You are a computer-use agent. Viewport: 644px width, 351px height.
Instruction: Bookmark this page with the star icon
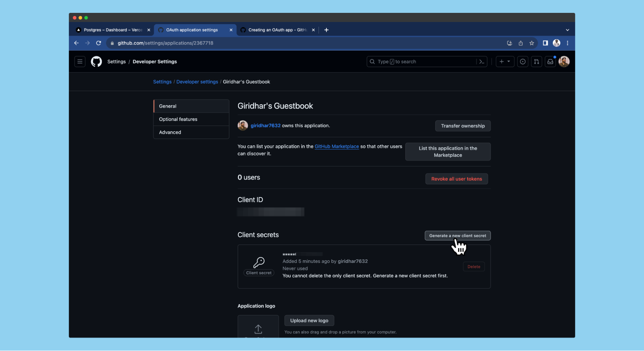[x=532, y=43]
